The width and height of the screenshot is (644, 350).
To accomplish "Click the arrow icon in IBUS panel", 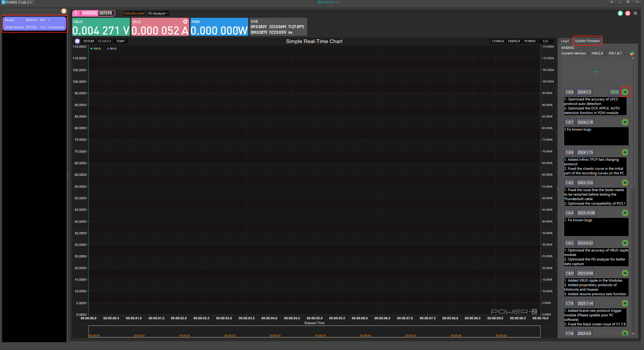I will point(185,21).
